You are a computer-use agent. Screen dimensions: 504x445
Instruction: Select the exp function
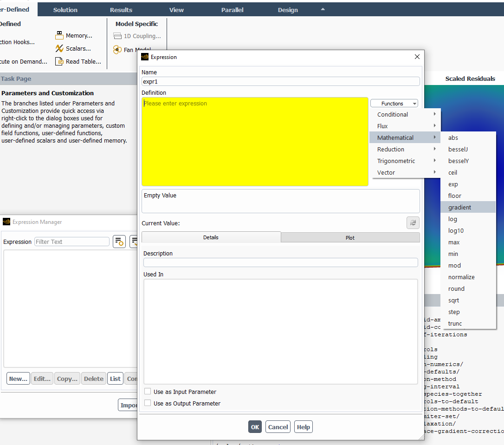click(468, 184)
